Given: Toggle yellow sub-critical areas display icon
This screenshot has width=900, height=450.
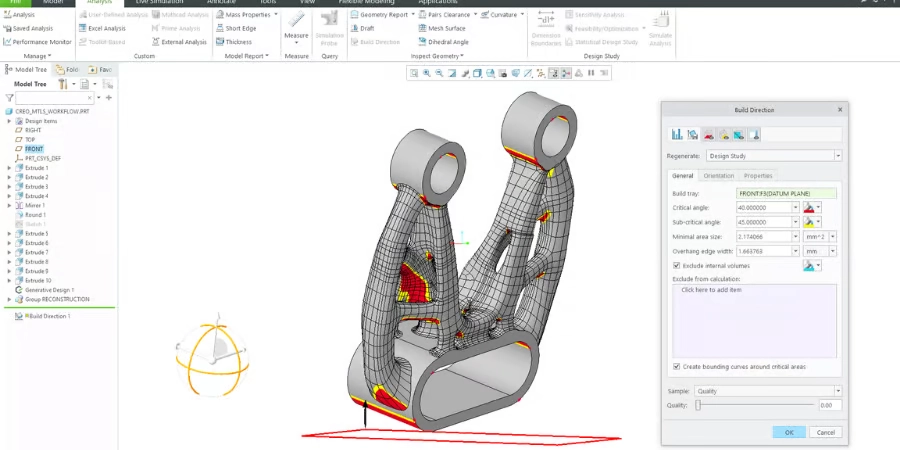Looking at the screenshot, I should point(724,134).
